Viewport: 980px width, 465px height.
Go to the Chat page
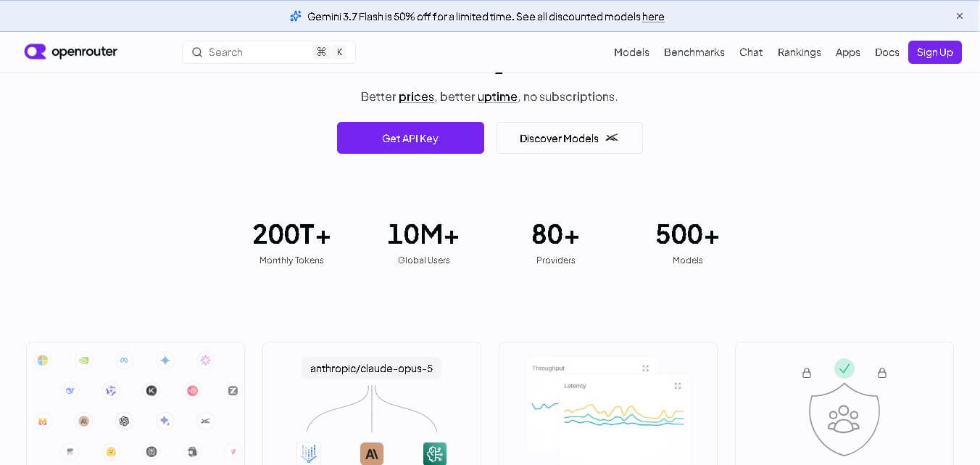click(751, 52)
